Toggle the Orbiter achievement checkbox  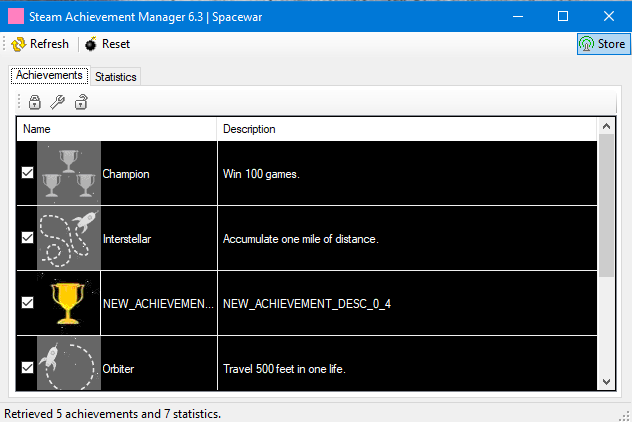[27, 368]
